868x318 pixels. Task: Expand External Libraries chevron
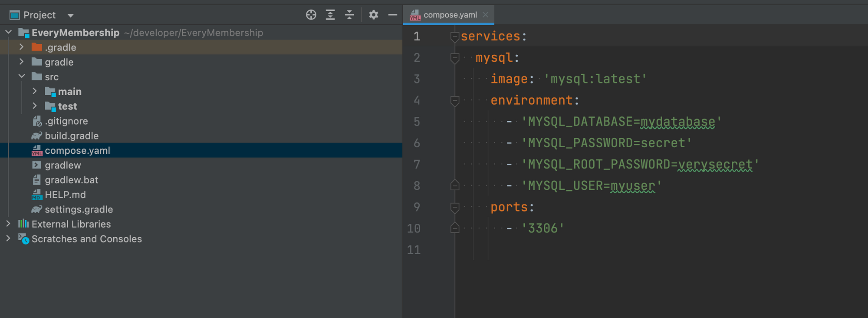[x=8, y=224]
